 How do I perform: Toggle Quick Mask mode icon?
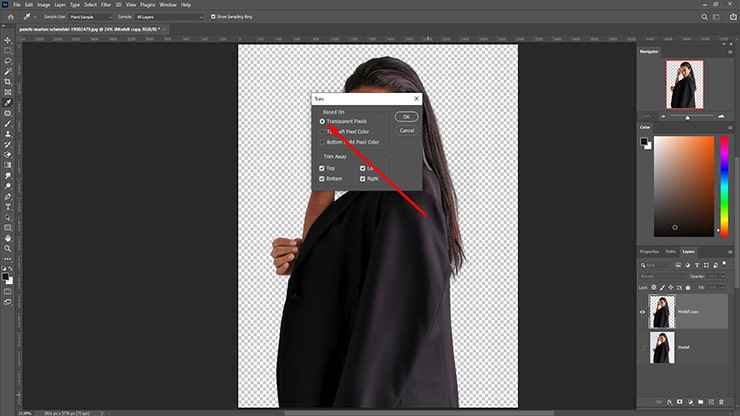tap(8, 291)
